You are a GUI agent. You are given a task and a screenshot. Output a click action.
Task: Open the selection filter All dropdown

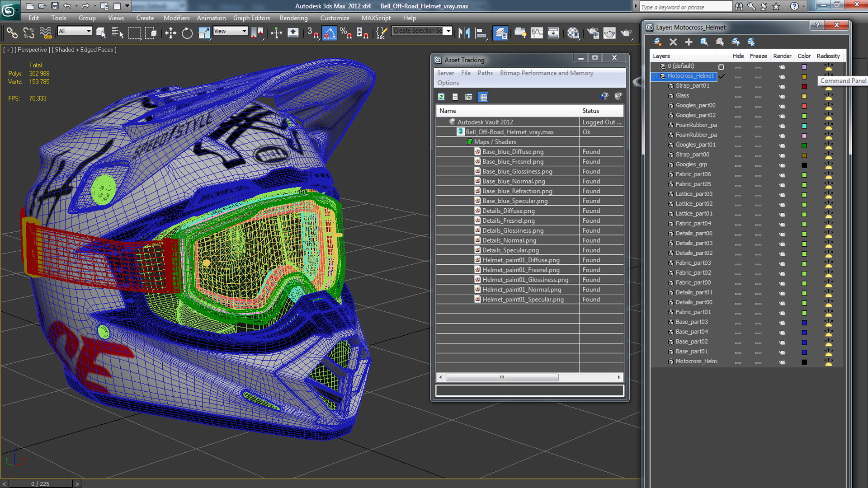click(x=75, y=31)
